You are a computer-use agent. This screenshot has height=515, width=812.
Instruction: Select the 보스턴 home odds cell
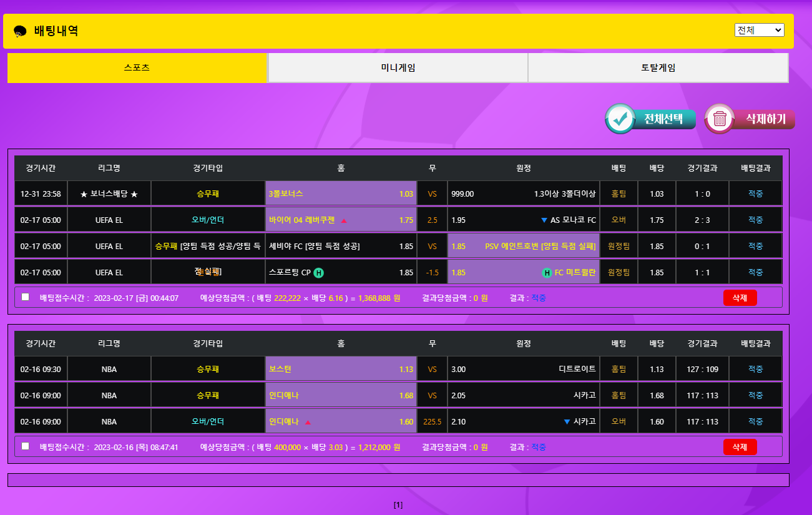341,370
